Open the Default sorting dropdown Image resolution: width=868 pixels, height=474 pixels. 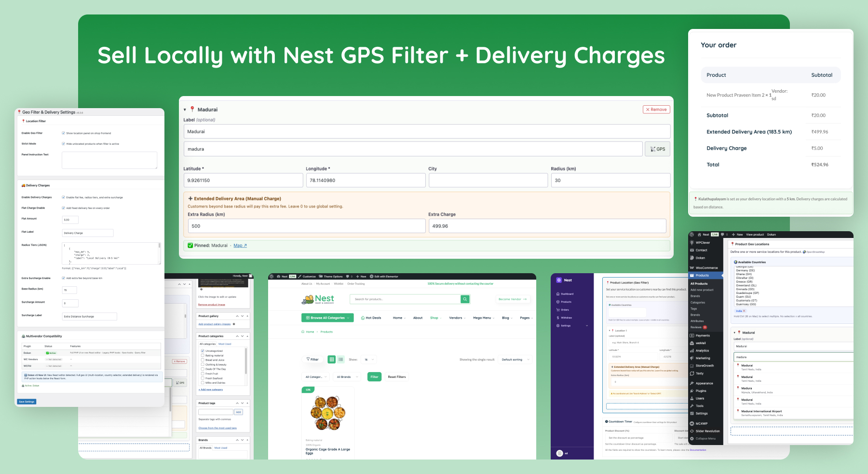coord(515,360)
